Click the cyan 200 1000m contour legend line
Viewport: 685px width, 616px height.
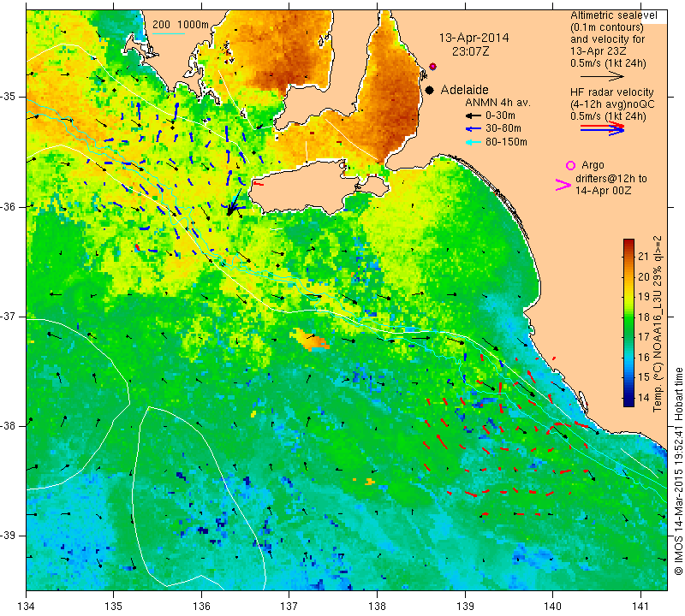(169, 33)
